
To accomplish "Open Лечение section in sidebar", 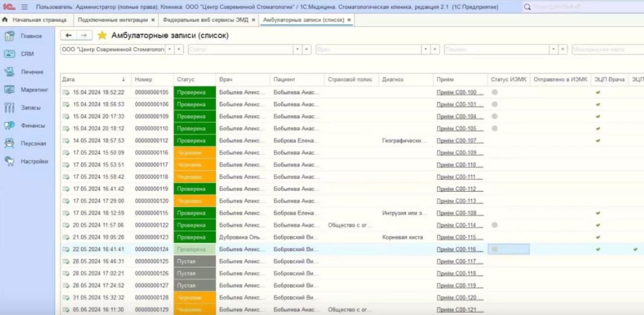I will pos(10,72).
